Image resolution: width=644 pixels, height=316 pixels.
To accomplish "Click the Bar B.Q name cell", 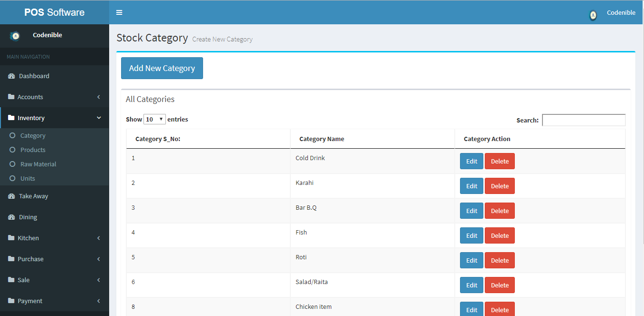I will pos(372,211).
